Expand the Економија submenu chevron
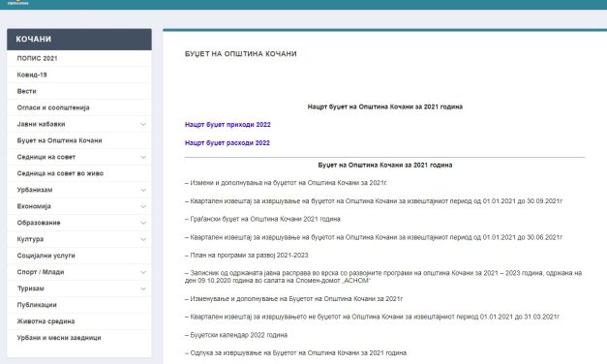The width and height of the screenshot is (607, 364). pos(143,206)
